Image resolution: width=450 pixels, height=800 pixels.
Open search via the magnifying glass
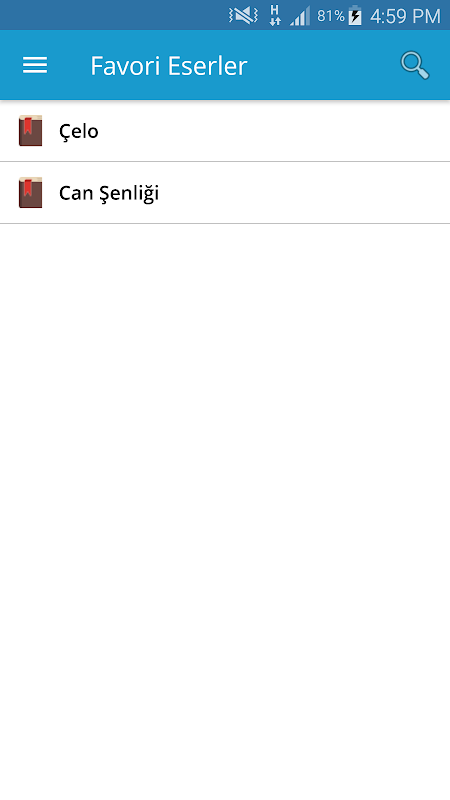tap(415, 65)
